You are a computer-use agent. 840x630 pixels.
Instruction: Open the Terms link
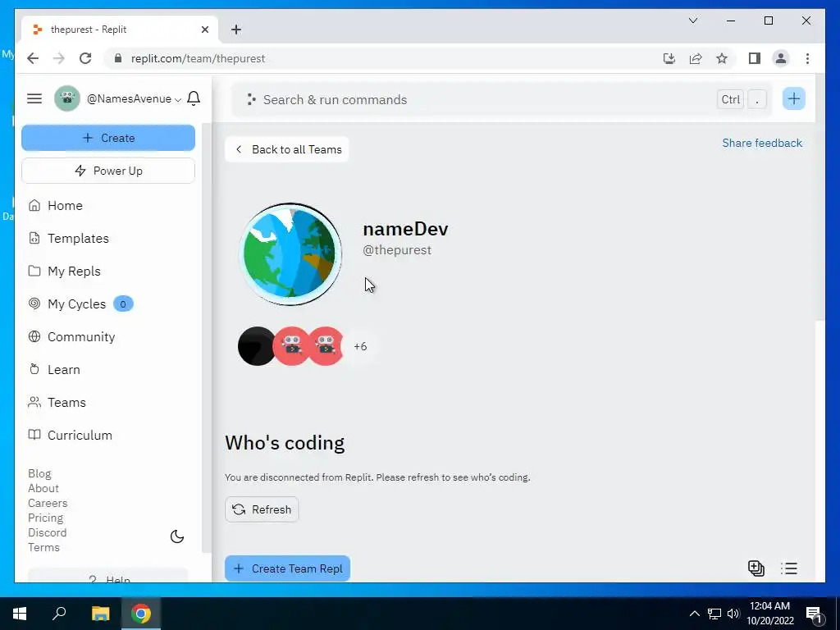(x=44, y=547)
